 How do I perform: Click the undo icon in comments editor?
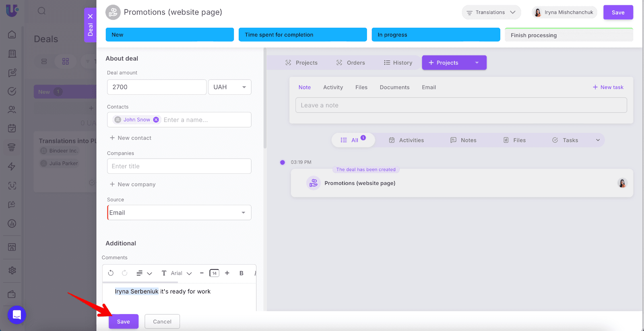click(x=111, y=273)
